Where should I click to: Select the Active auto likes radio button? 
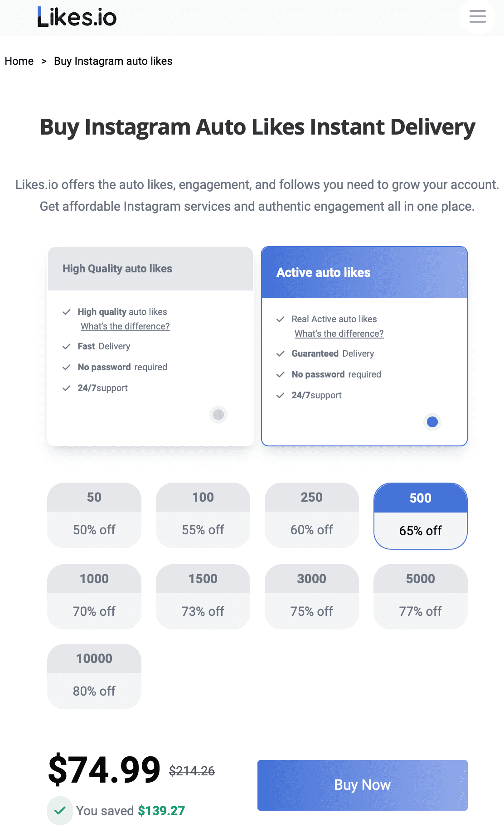coord(432,422)
